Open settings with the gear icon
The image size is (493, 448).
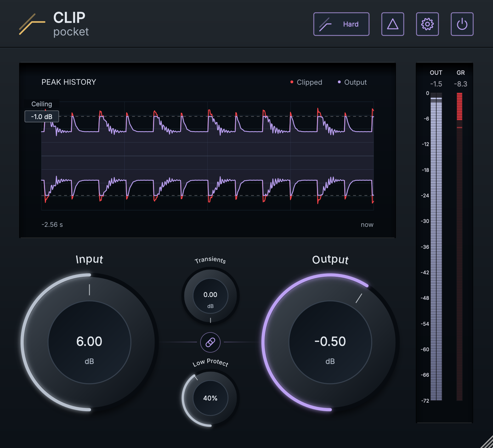pos(427,24)
